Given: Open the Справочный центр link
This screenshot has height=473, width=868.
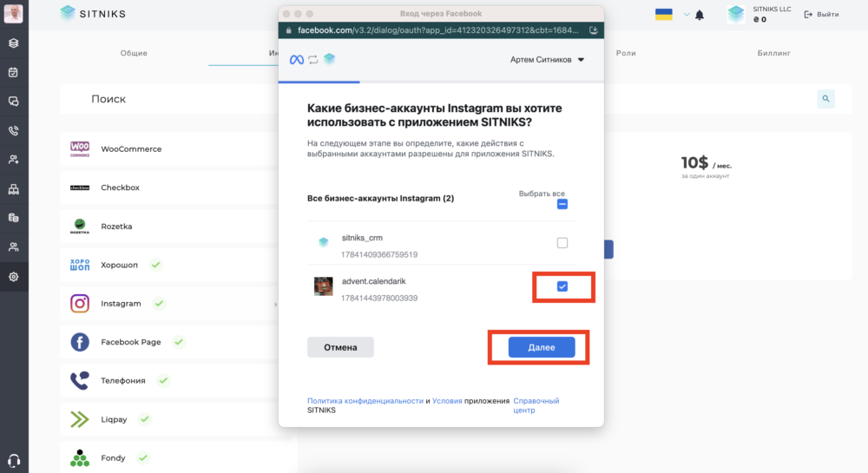Looking at the screenshot, I should (536, 405).
